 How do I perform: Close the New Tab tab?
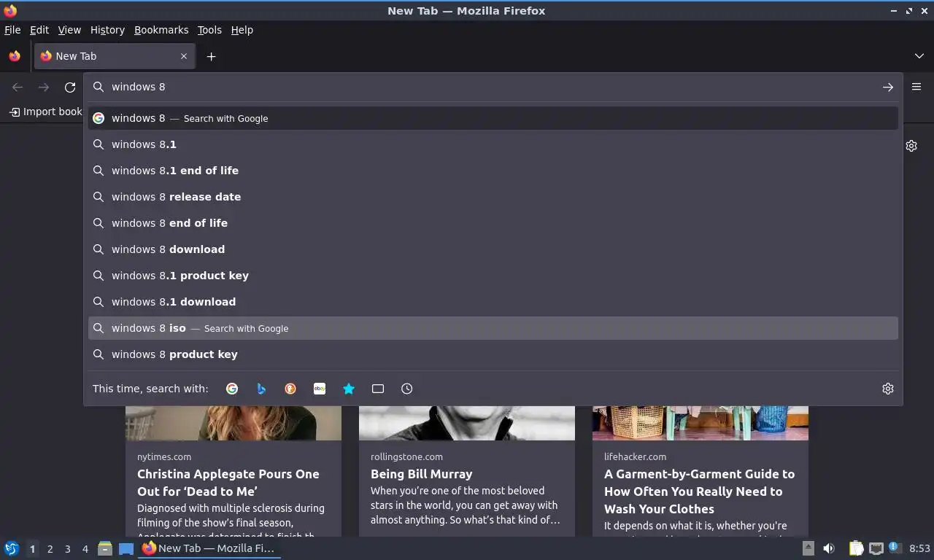184,56
